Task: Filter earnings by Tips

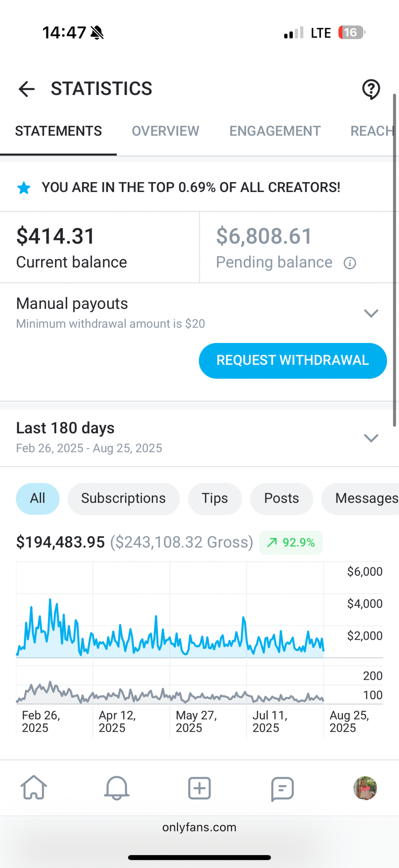Action: [x=215, y=498]
